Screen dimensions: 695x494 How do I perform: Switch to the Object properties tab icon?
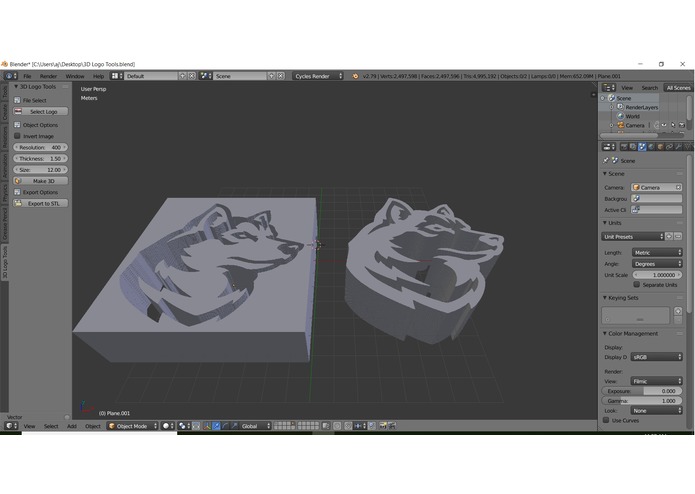point(660,147)
